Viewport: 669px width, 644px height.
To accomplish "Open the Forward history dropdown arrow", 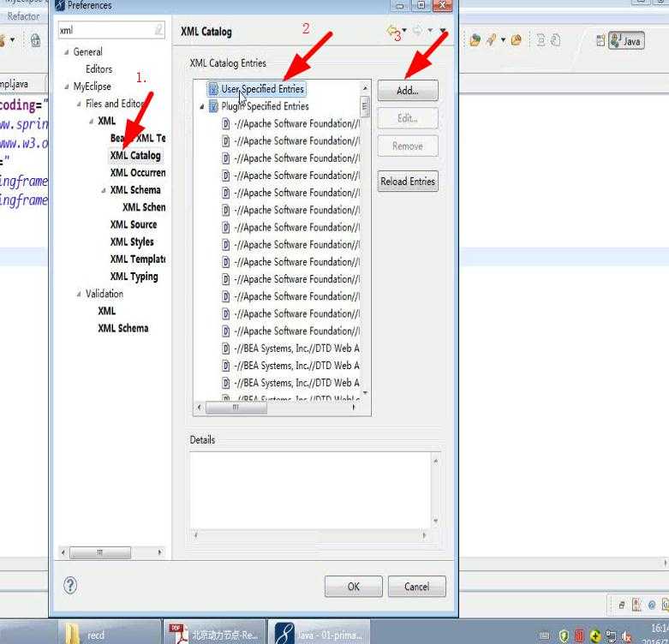I will 430,30.
